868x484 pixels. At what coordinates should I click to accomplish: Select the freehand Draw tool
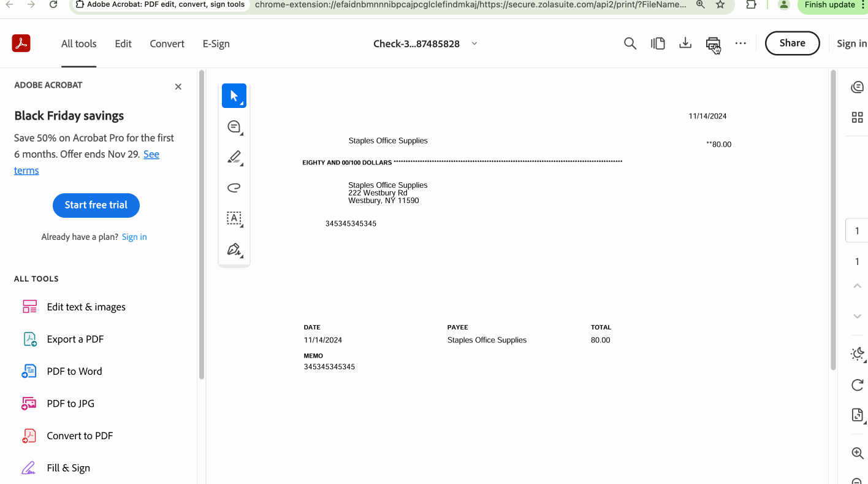tap(234, 188)
